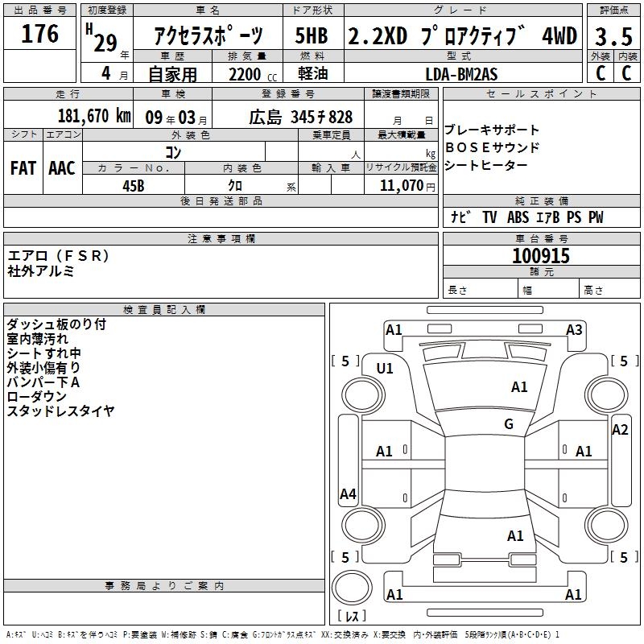Select the H29 first registration year
The image size is (644, 644).
pos(101,38)
